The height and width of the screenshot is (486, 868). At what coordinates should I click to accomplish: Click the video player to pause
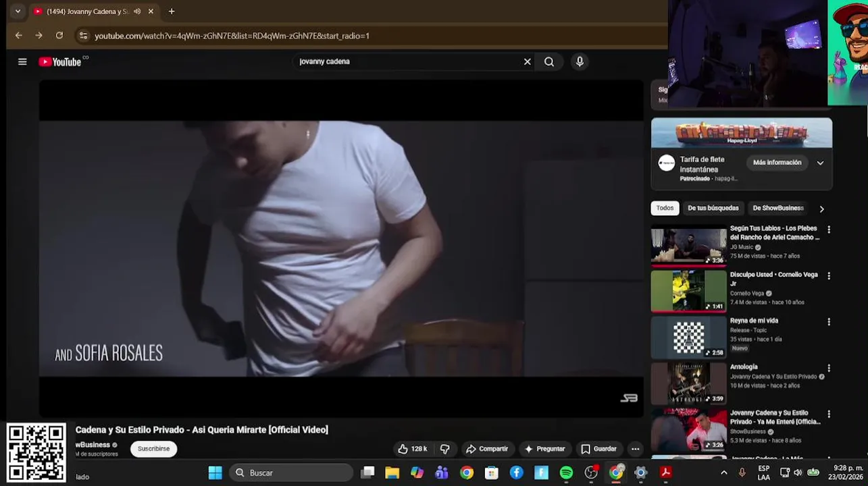point(341,248)
